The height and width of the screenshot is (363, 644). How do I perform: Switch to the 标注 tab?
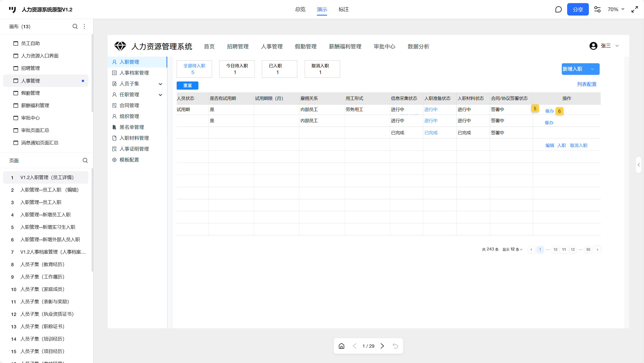tap(344, 10)
